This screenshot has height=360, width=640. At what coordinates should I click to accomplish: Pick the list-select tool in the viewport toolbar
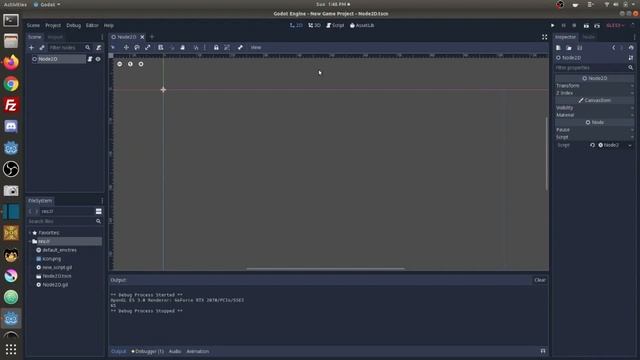pyautogui.click(x=161, y=48)
